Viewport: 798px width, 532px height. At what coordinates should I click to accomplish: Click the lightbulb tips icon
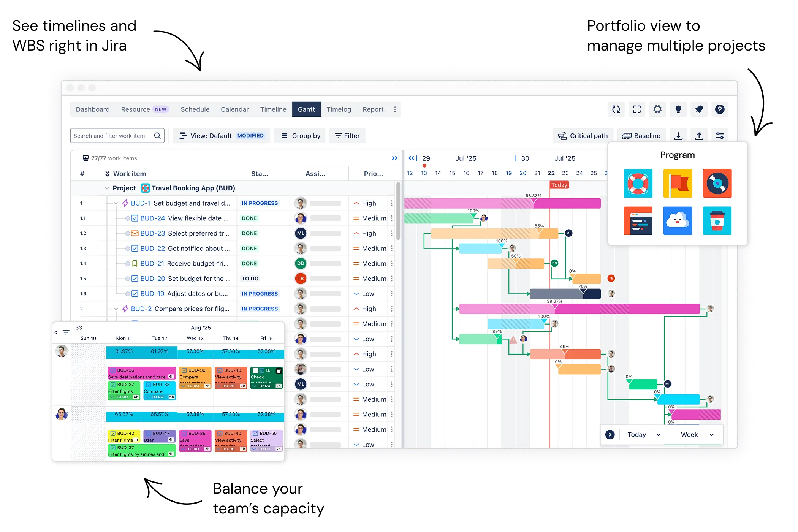(x=678, y=109)
